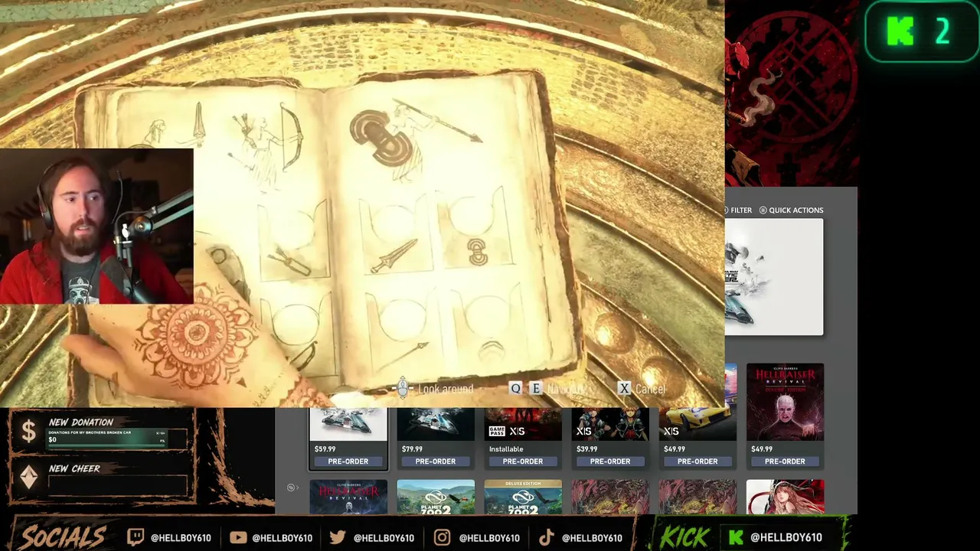Click the E key prompt icon
This screenshot has width=980, height=551.
click(x=536, y=389)
